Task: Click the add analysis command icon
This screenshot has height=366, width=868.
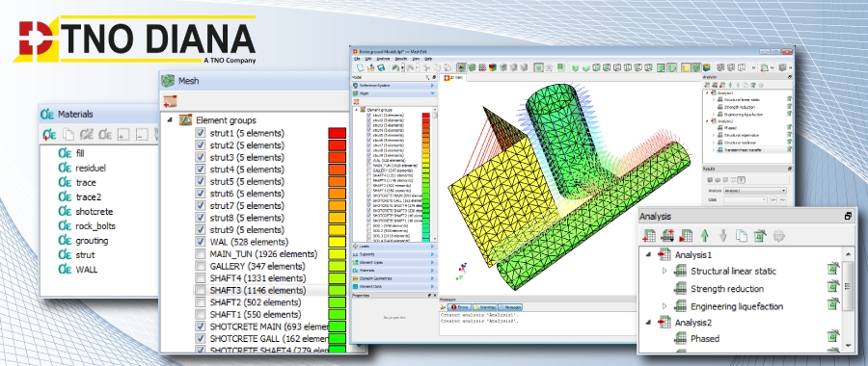Action: click(667, 236)
